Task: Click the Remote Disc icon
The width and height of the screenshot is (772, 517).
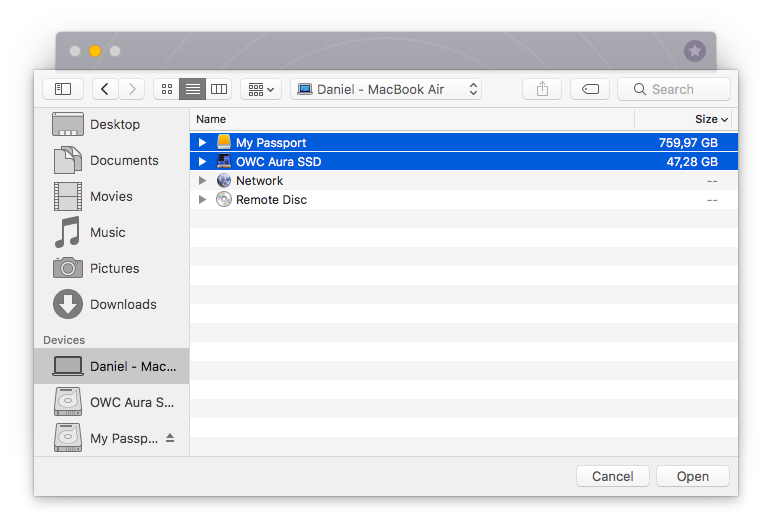Action: pos(224,199)
